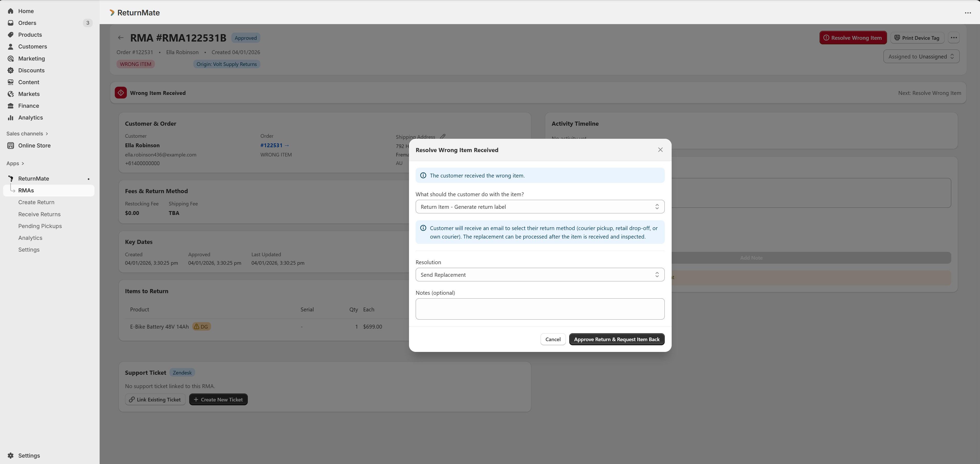The height and width of the screenshot is (464, 980).
Task: Click the Wrong Item Received status icon
Action: (x=121, y=93)
